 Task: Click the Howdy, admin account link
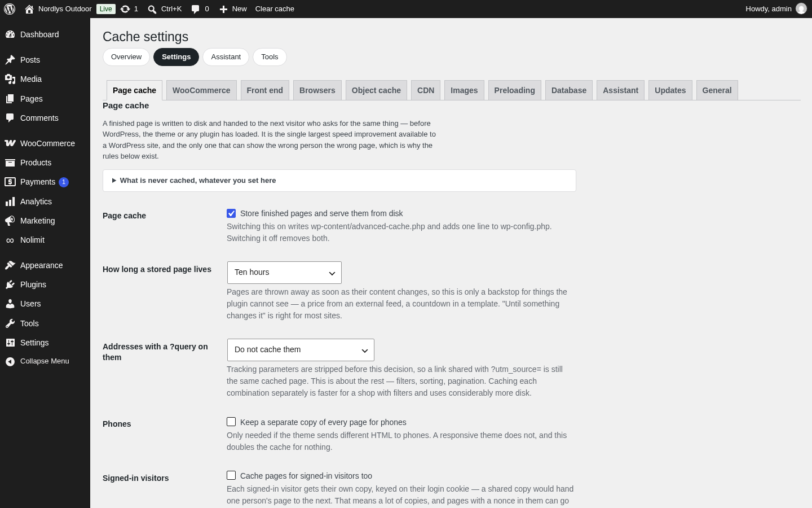[x=776, y=9]
